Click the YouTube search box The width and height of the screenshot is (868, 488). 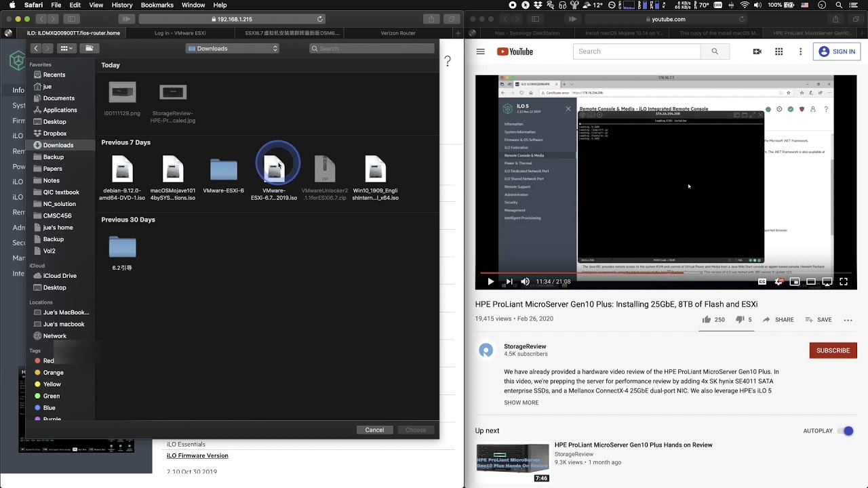[x=637, y=52]
